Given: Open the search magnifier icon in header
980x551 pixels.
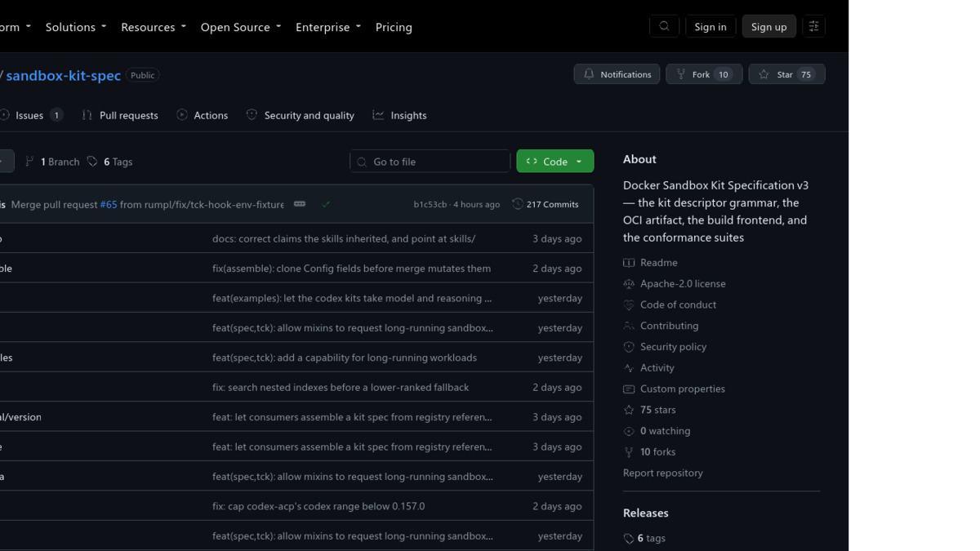Looking at the screenshot, I should click(664, 27).
